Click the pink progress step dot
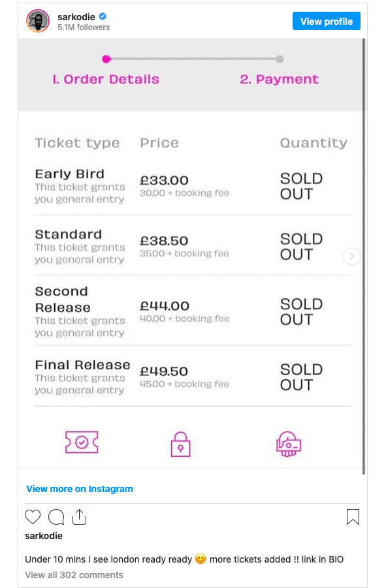This screenshot has width=386, height=588. tap(106, 59)
